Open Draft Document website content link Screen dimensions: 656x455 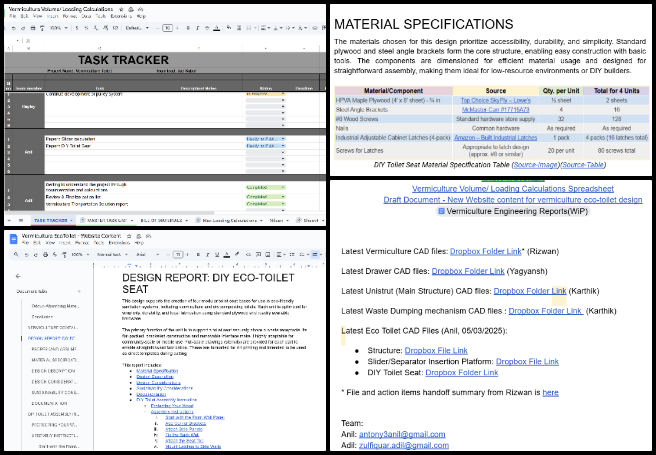click(512, 200)
